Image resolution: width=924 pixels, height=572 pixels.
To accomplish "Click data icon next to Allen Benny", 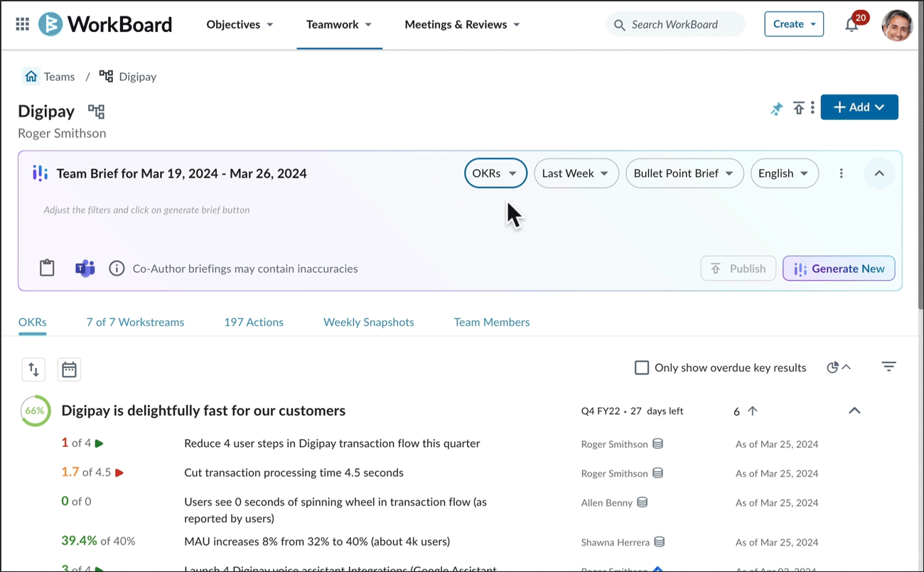I will pos(643,502).
